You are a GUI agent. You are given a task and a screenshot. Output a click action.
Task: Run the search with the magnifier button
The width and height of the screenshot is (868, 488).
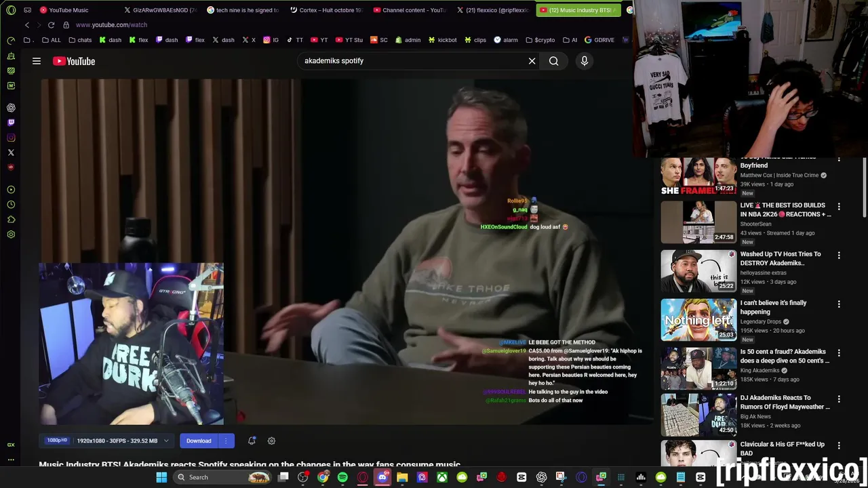[553, 61]
